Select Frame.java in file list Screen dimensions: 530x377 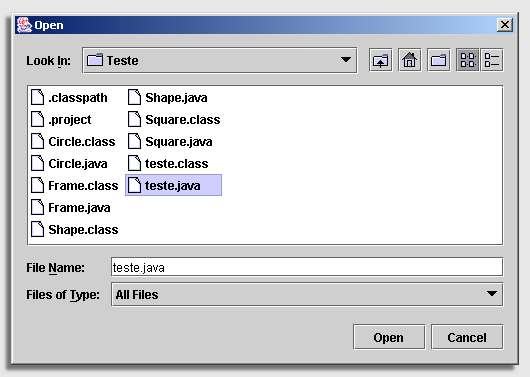(71, 207)
